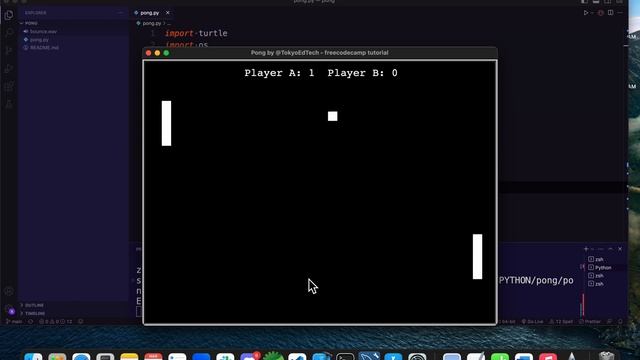Close the terminal panel
This screenshot has width=640, height=360.
coord(620,249)
